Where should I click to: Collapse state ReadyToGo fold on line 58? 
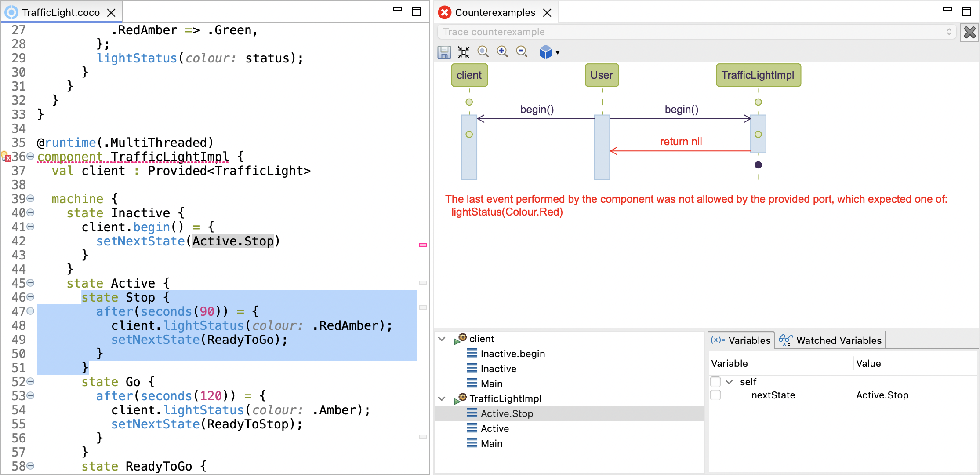30,466
